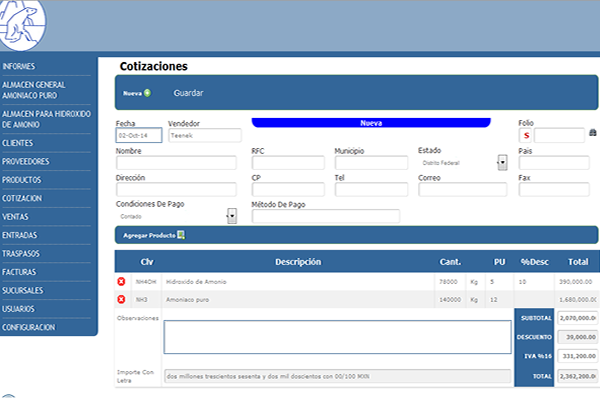Open the Estado dropdown
This screenshot has height=400, width=600.
[x=501, y=161]
